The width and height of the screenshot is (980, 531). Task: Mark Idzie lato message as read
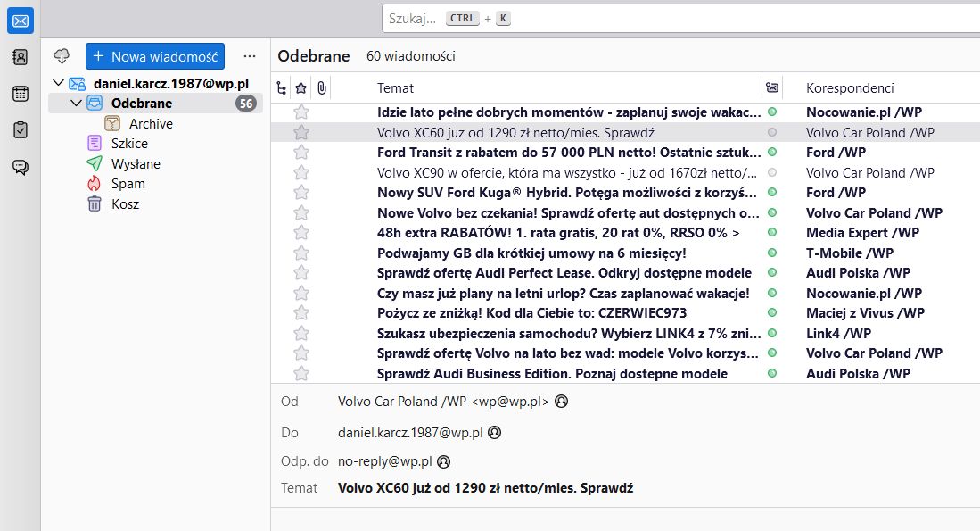[x=772, y=112]
